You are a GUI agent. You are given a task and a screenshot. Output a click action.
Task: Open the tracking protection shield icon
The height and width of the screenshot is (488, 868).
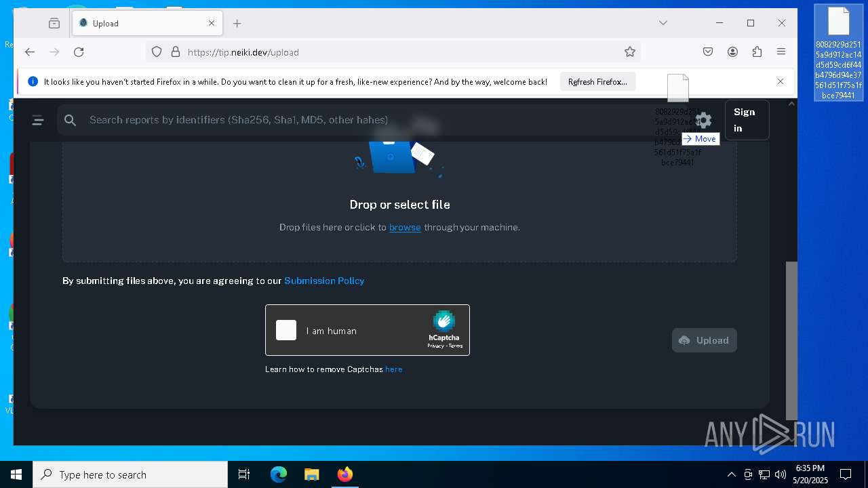coord(157,52)
